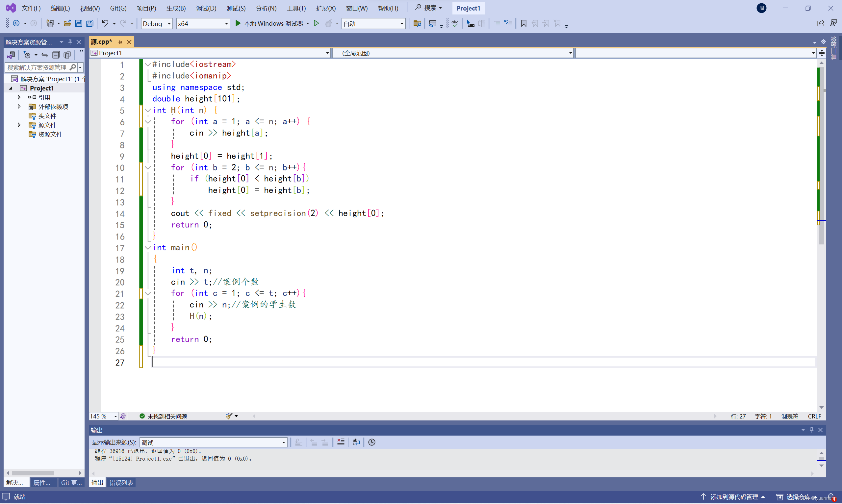Click Collapse All icon in Solution Explorer
Viewport: 842px width, 504px height.
click(56, 55)
